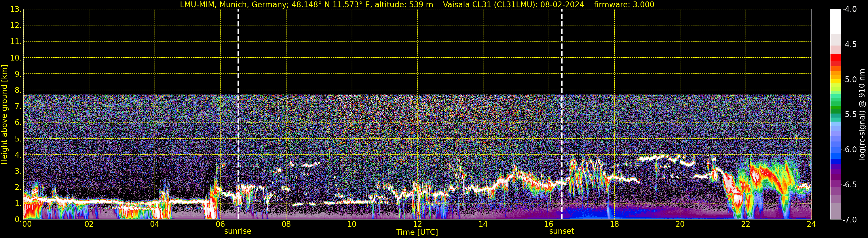
Task: Click the -5.0 colorbar tick label
Action: [849, 80]
